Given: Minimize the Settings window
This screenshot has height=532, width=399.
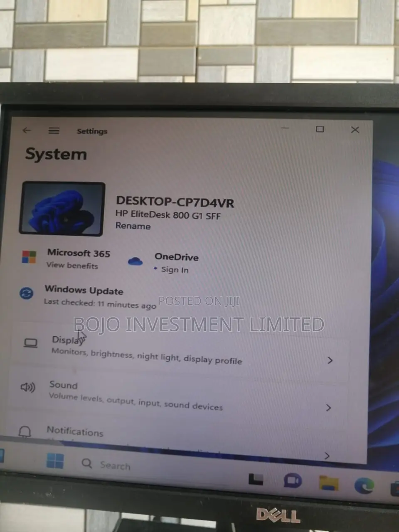Looking at the screenshot, I should [x=285, y=128].
